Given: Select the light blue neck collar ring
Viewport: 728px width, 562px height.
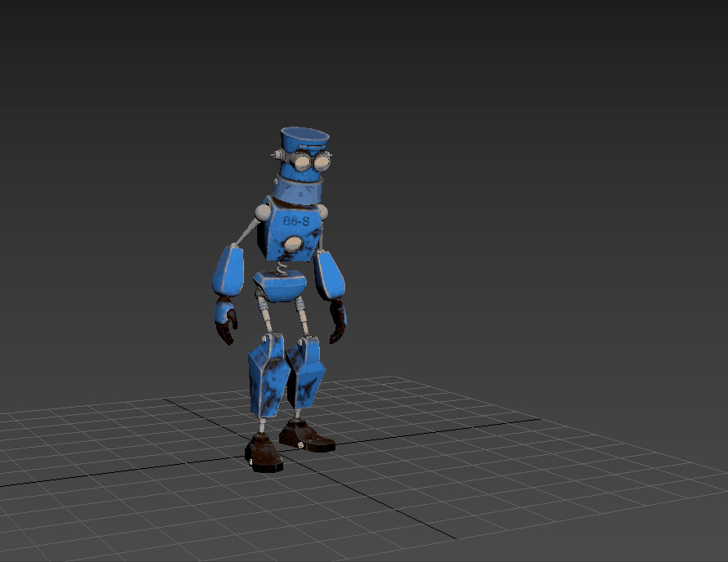Looking at the screenshot, I should click(x=297, y=190).
